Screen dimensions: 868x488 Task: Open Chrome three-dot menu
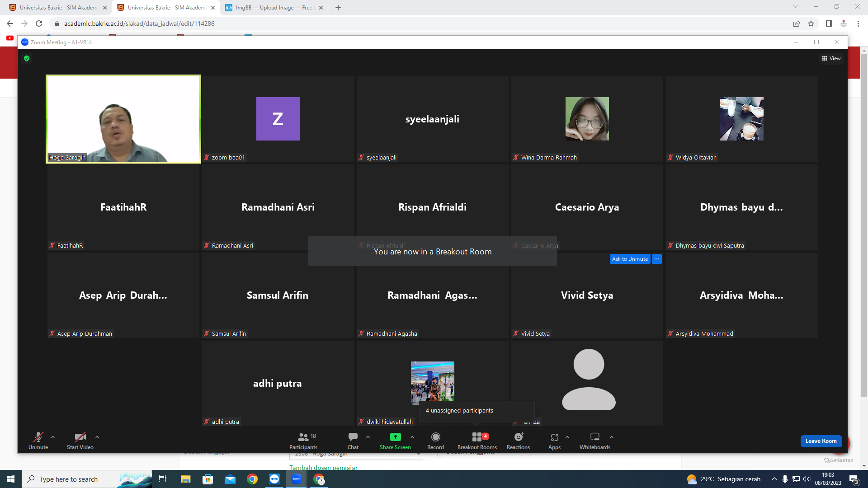(x=858, y=23)
